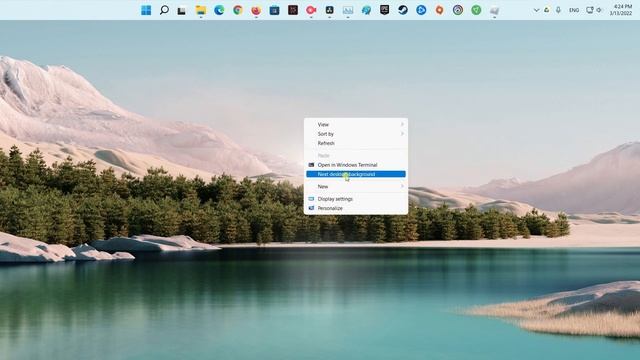The width and height of the screenshot is (640, 360).
Task: Show hidden system tray icons chevron
Action: 536,10
